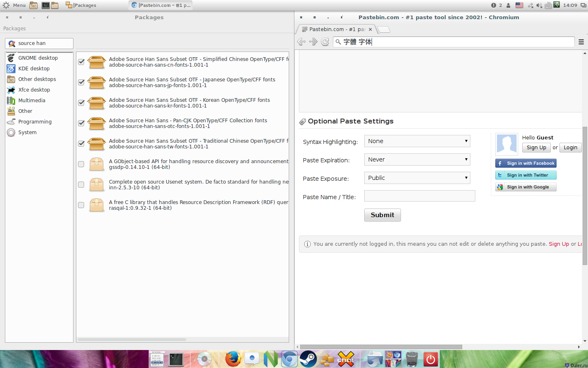The width and height of the screenshot is (588, 368).
Task: Click the US flag keyboard layout indicator
Action: pyautogui.click(x=519, y=5)
